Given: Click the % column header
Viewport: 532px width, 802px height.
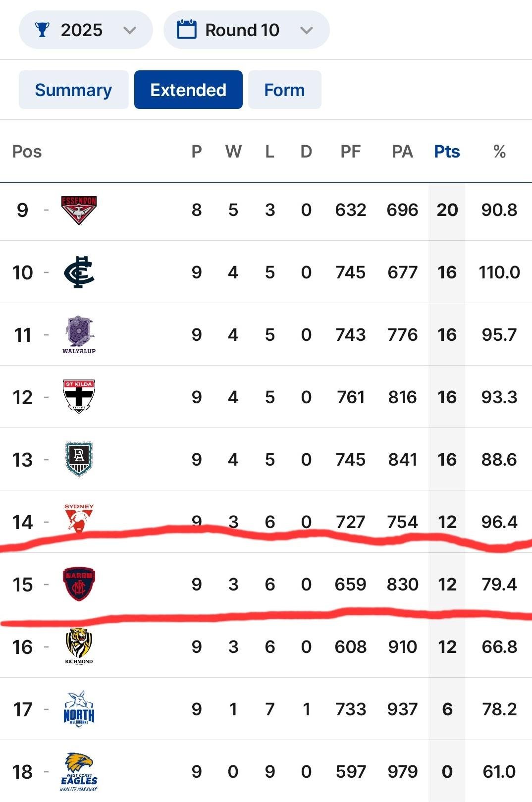Looking at the screenshot, I should tap(499, 152).
